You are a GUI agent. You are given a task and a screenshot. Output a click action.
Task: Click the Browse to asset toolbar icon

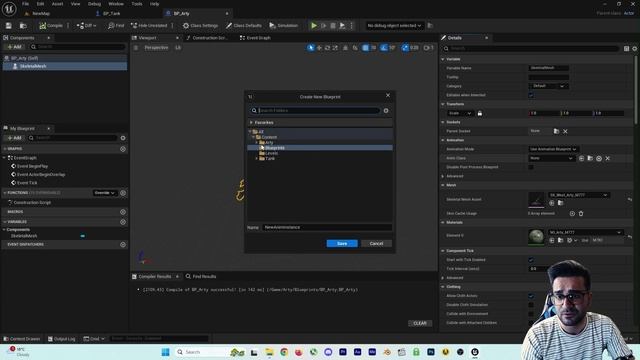(x=23, y=25)
